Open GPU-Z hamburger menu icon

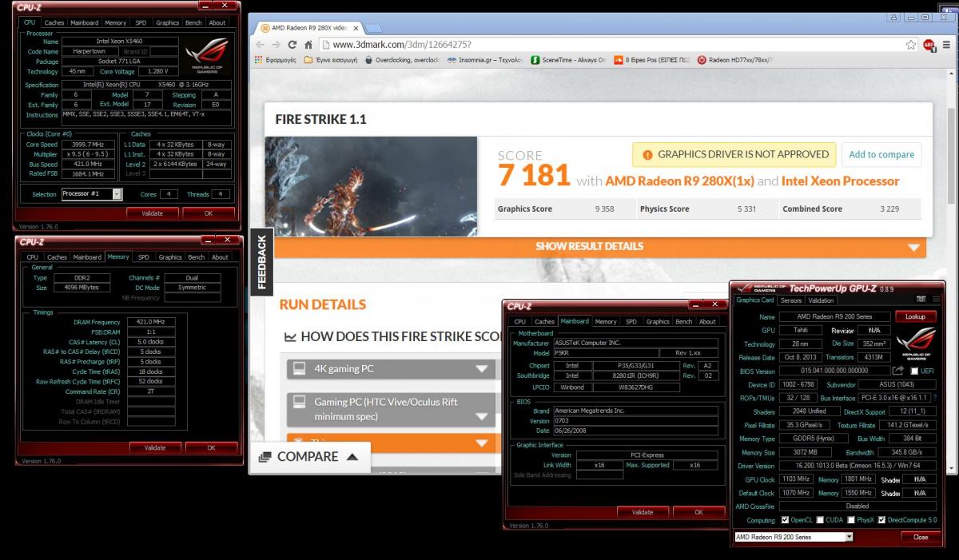point(935,299)
